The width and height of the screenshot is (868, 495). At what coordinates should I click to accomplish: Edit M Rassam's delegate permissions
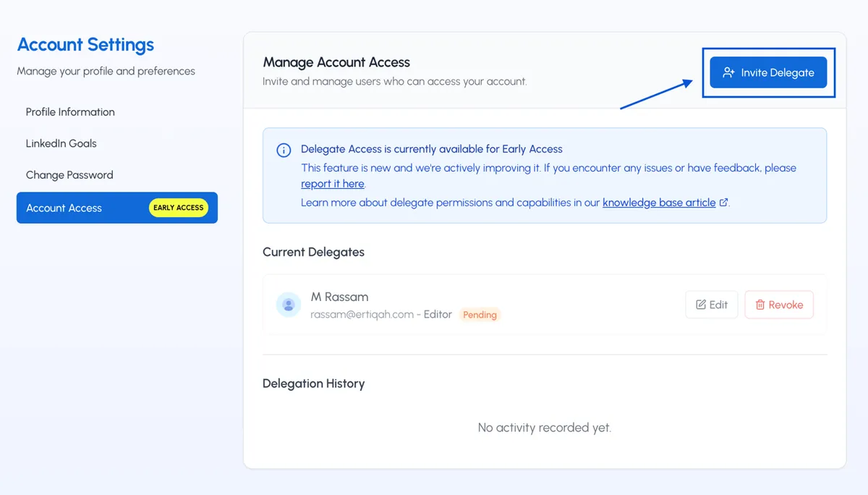[x=711, y=304]
